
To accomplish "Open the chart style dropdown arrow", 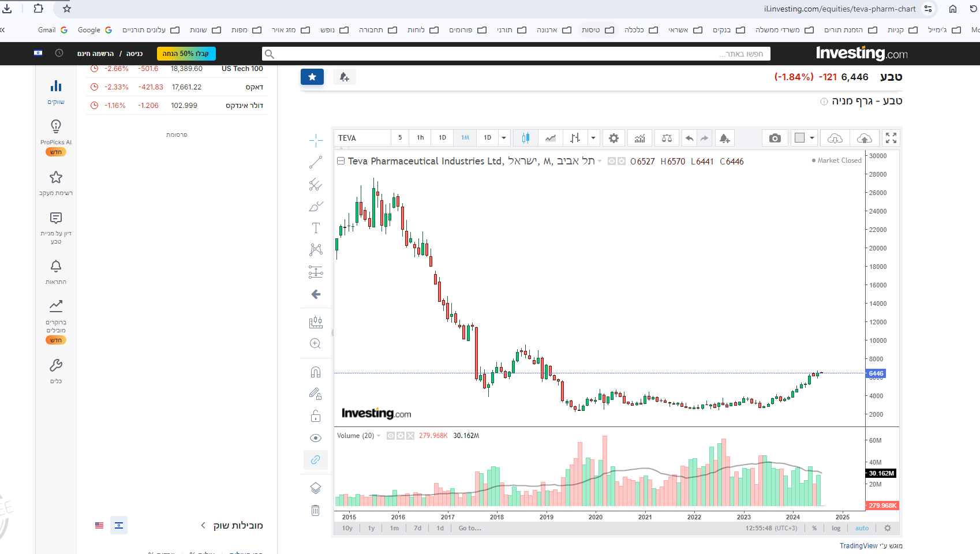I will click(593, 138).
